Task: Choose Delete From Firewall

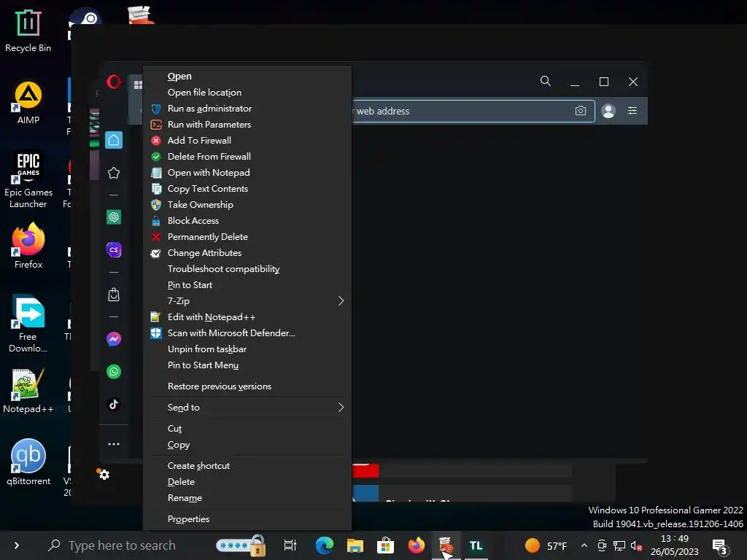Action: click(x=247, y=157)
